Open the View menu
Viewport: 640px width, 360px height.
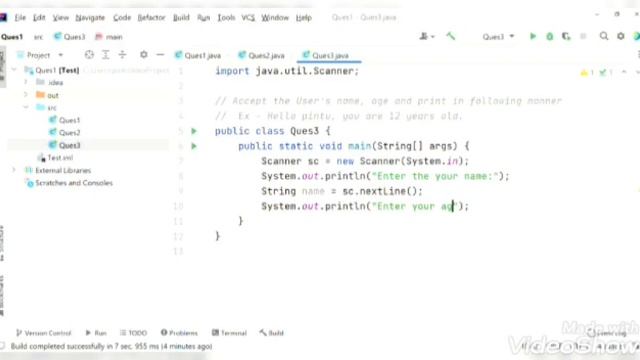[60, 18]
